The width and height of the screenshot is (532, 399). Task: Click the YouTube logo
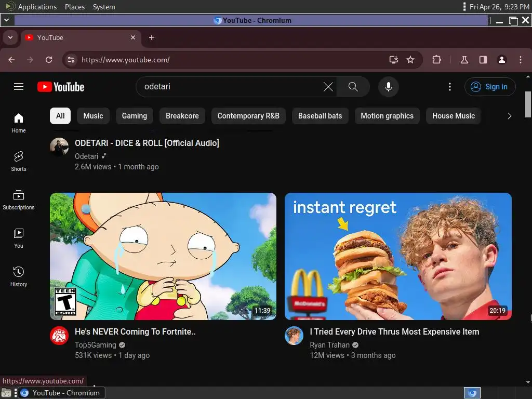tap(61, 87)
